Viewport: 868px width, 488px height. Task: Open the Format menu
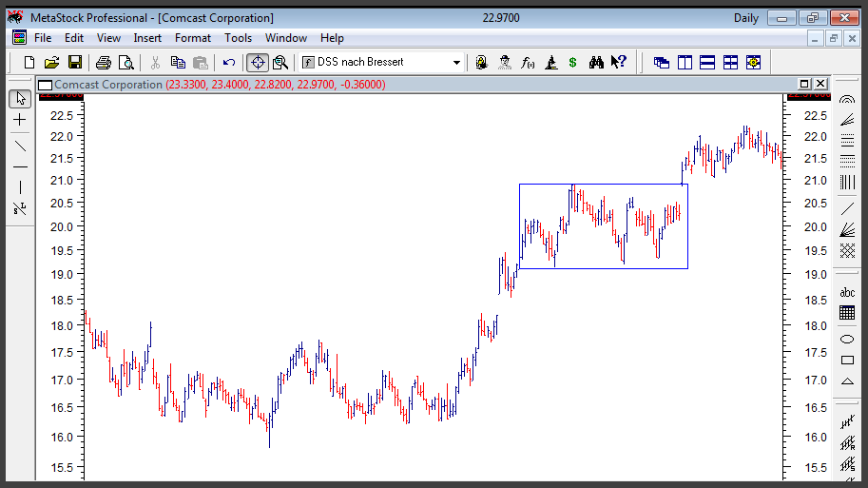193,38
